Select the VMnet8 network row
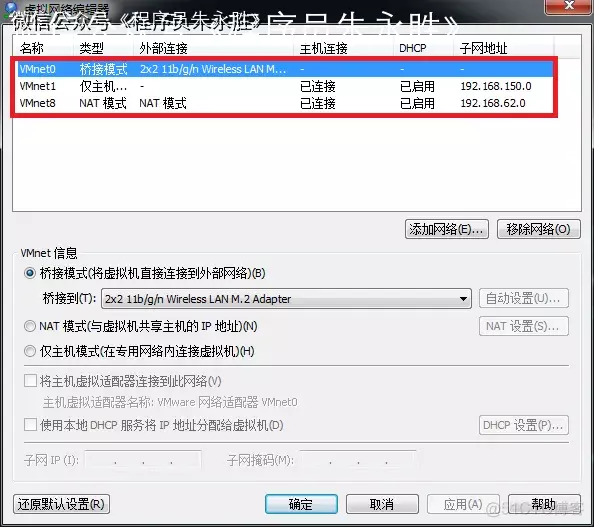The width and height of the screenshot is (594, 527). 285,103
